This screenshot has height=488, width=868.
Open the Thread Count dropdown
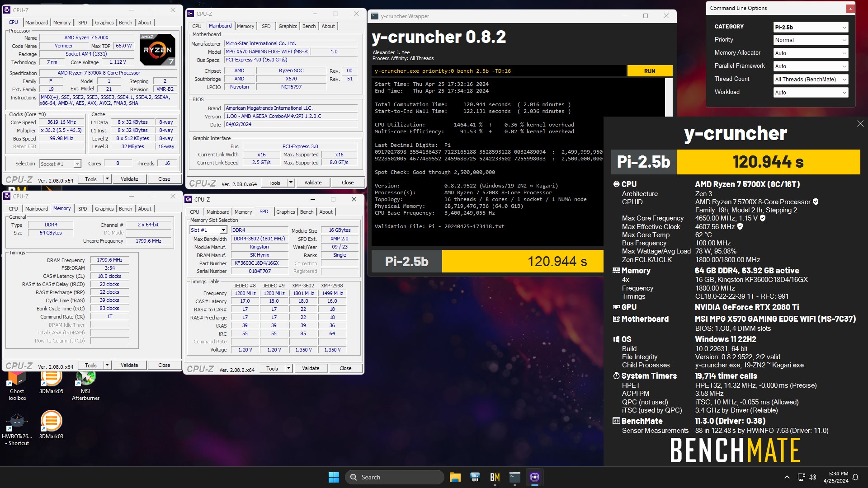tap(811, 79)
